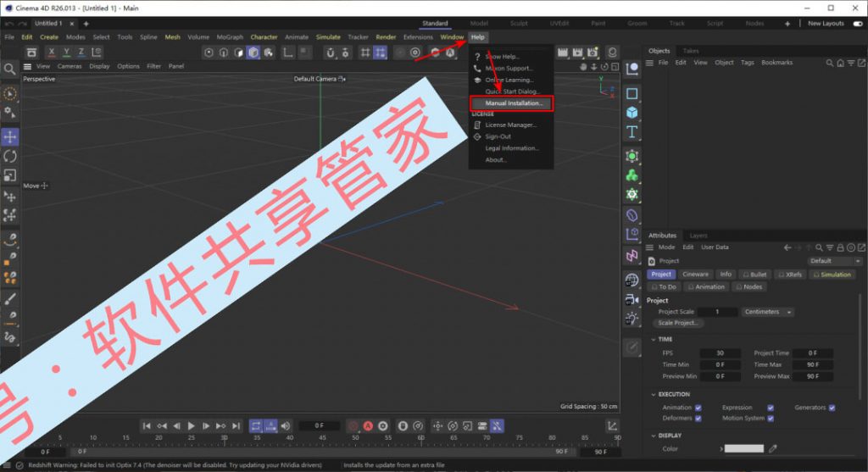The image size is (868, 472).
Task: Click the preview range slider bar
Action: point(323,452)
